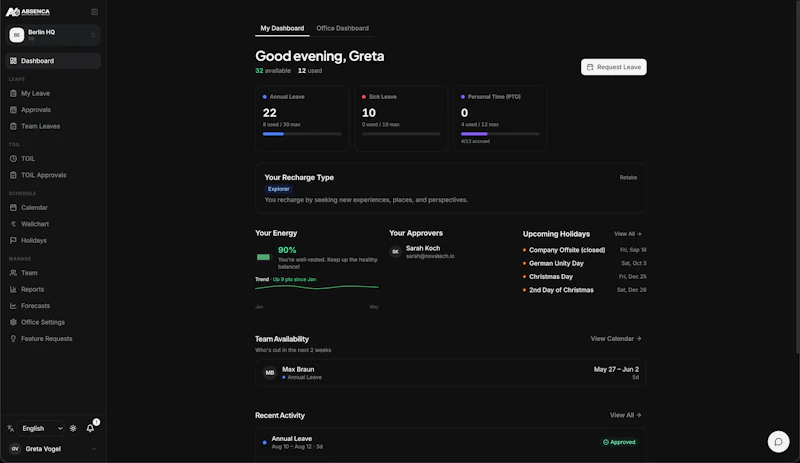Open Dashboard in the sidebar

coord(53,61)
